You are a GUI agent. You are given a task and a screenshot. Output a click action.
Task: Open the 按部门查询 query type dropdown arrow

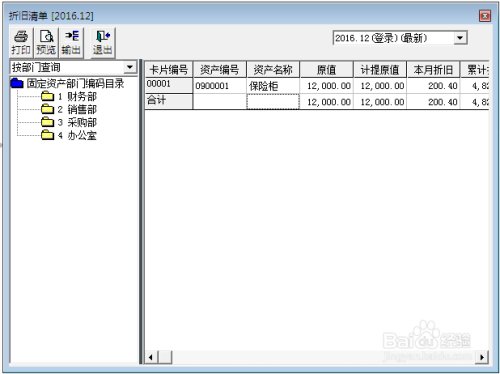click(130, 67)
